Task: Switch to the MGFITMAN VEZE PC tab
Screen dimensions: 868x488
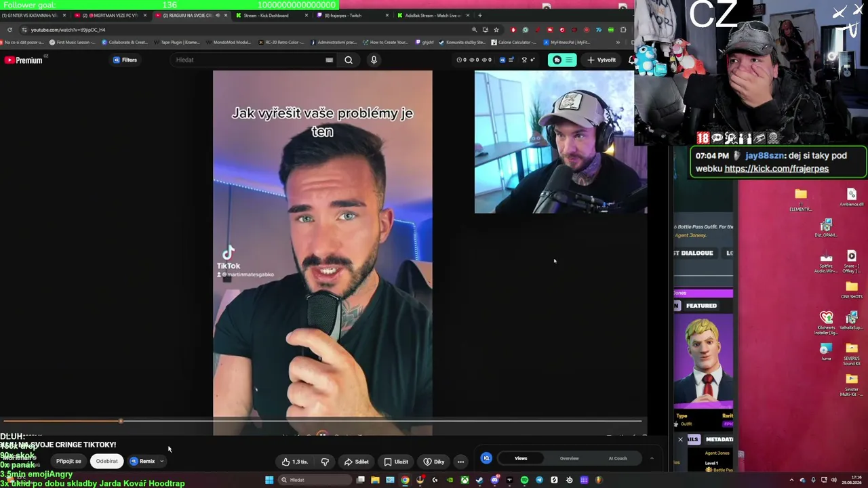Action: (x=110, y=16)
